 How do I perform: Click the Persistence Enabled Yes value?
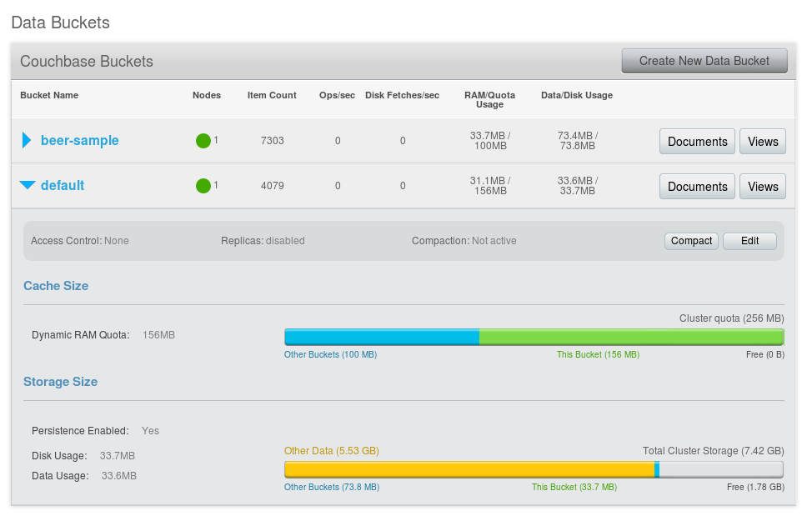click(150, 431)
